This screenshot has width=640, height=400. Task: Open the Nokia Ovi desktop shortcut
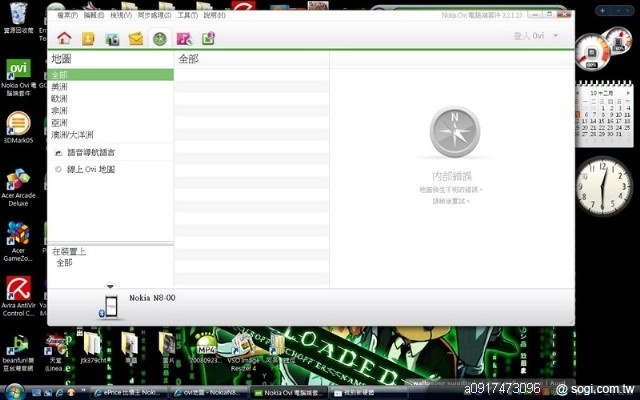pos(18,77)
